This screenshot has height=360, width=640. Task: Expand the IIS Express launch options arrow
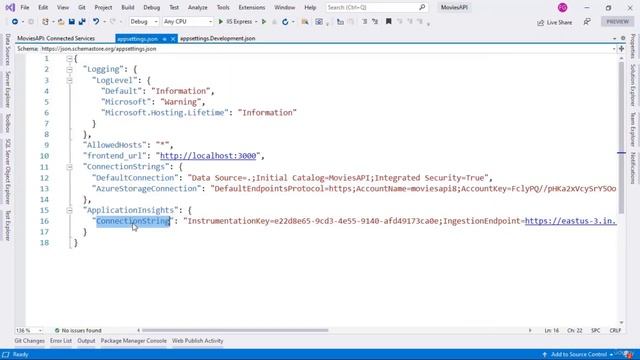pyautogui.click(x=256, y=22)
